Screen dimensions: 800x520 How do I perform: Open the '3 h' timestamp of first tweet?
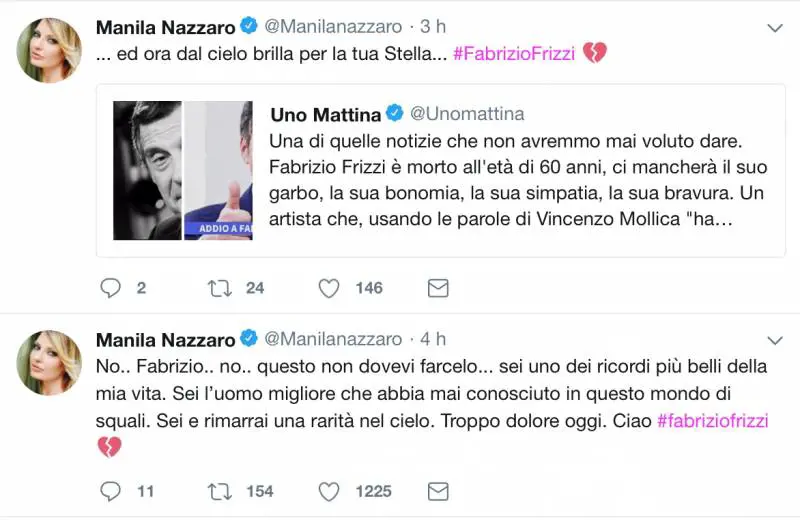(x=432, y=27)
